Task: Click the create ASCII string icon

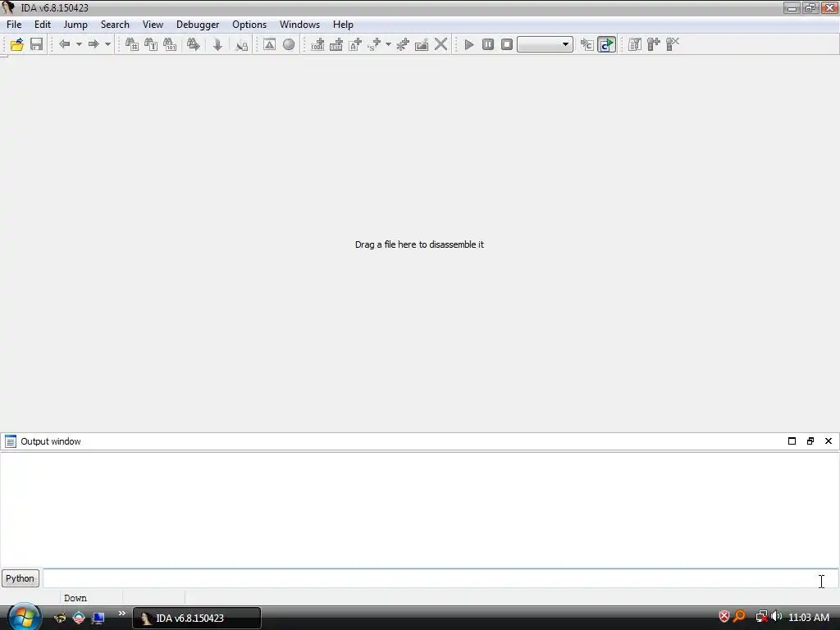Action: [x=356, y=44]
